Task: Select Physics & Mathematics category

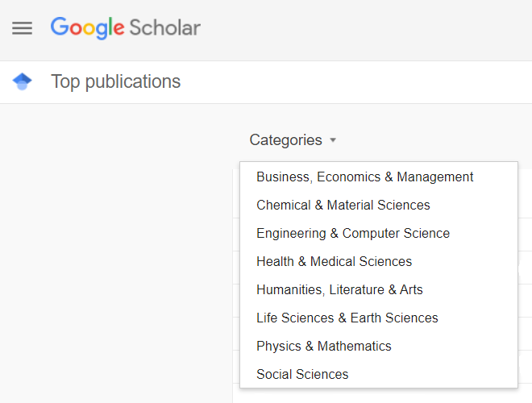Action: pos(379,346)
